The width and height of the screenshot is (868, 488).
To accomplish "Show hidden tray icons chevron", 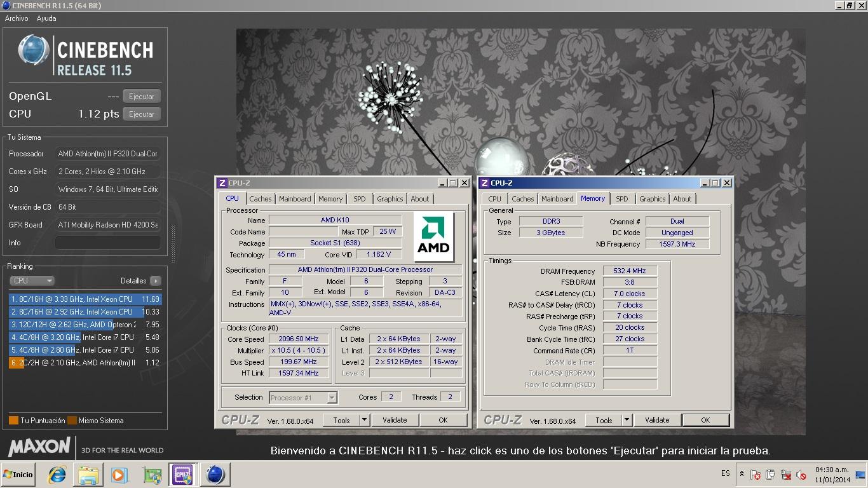I will click(742, 474).
